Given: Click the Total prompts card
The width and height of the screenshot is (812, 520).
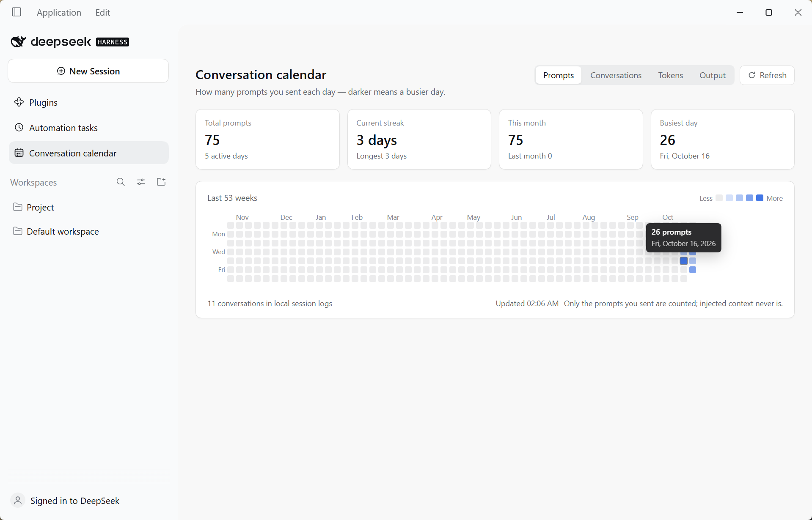Looking at the screenshot, I should [x=267, y=139].
